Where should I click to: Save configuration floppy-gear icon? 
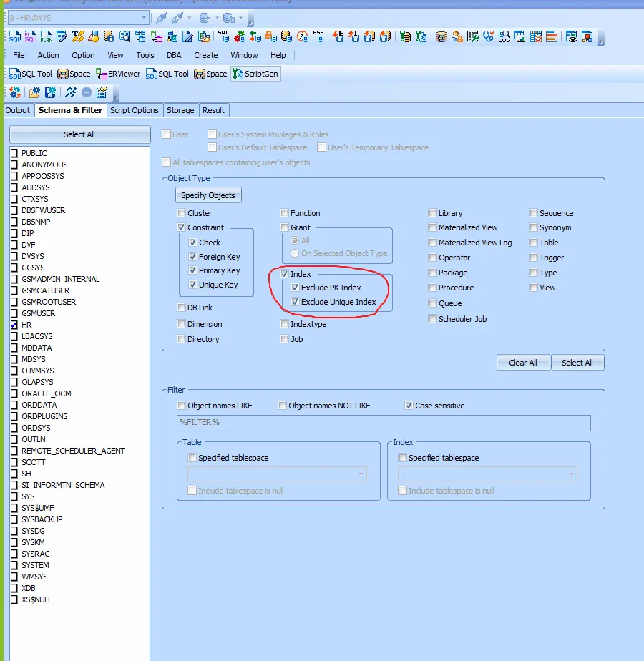(x=50, y=92)
